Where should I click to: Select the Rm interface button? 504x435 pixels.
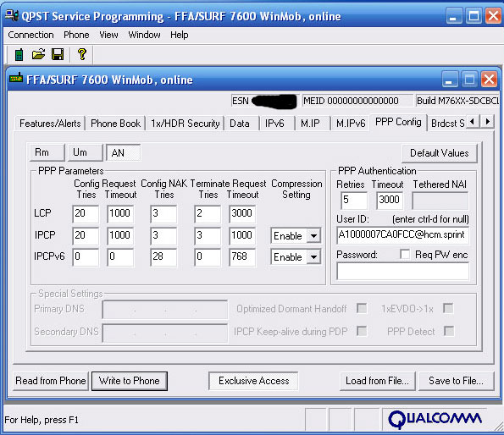[47, 152]
